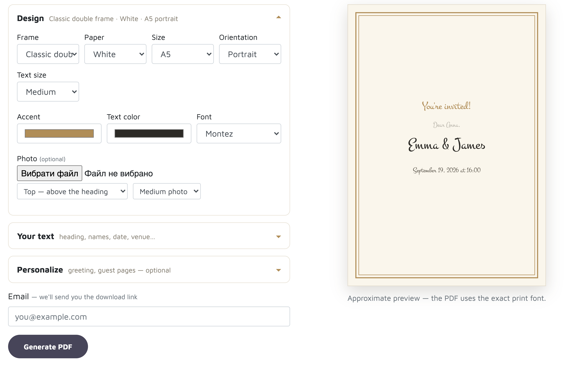Click the Design section heading

30,18
